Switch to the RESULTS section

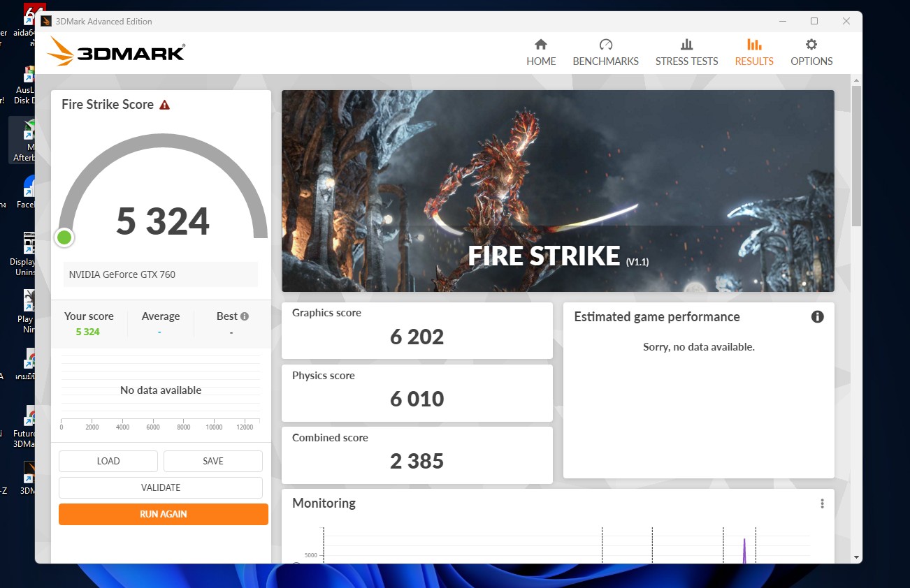[753, 52]
